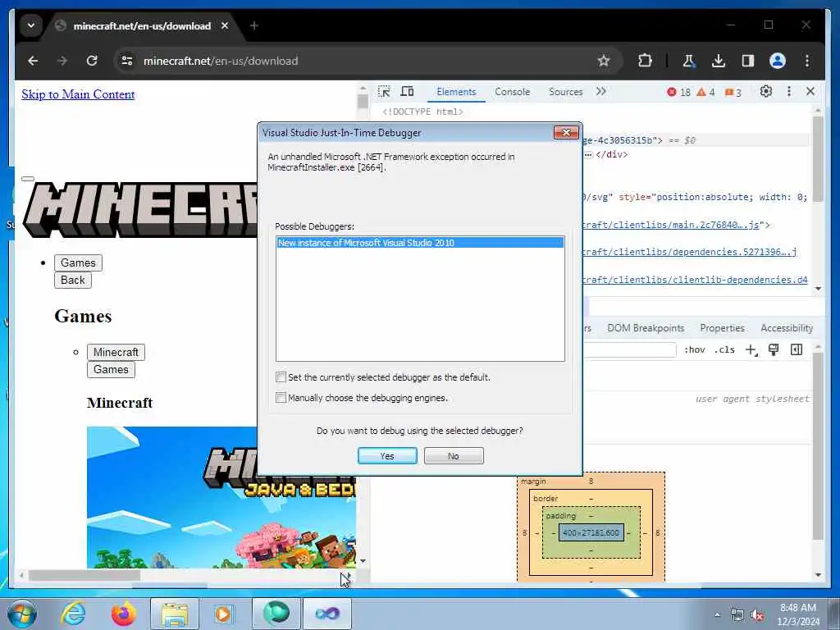This screenshot has width=840, height=630.
Task: Open main.2c76840 js script link
Action: [671, 225]
